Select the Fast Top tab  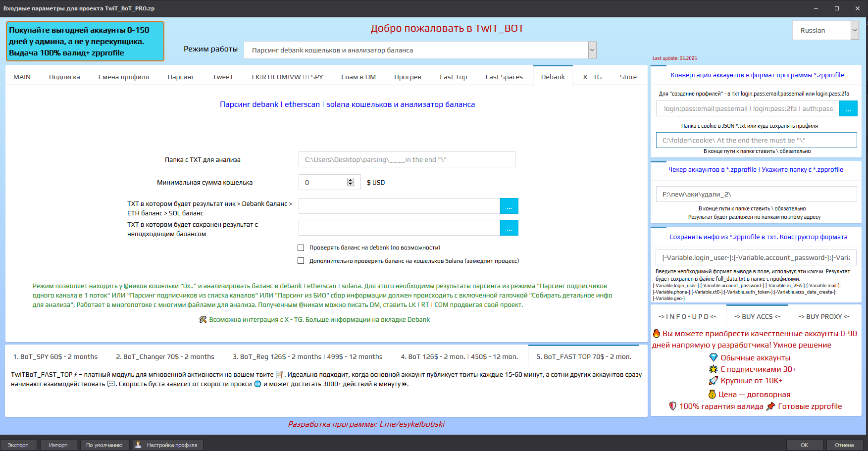[454, 77]
